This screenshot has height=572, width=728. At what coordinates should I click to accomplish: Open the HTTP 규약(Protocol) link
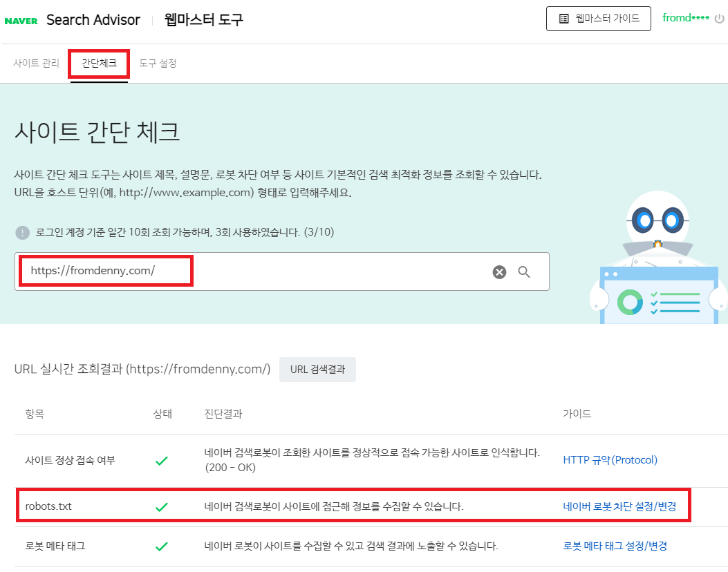(x=609, y=459)
